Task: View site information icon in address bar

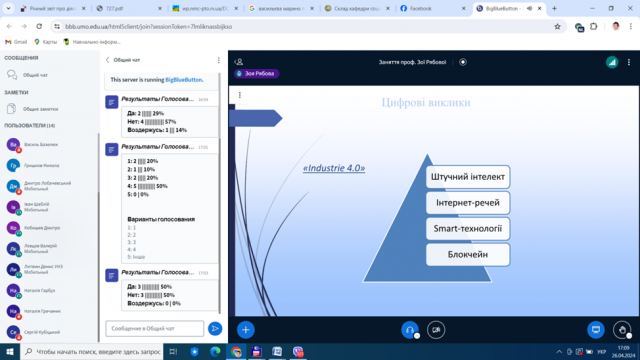Action: (57, 27)
